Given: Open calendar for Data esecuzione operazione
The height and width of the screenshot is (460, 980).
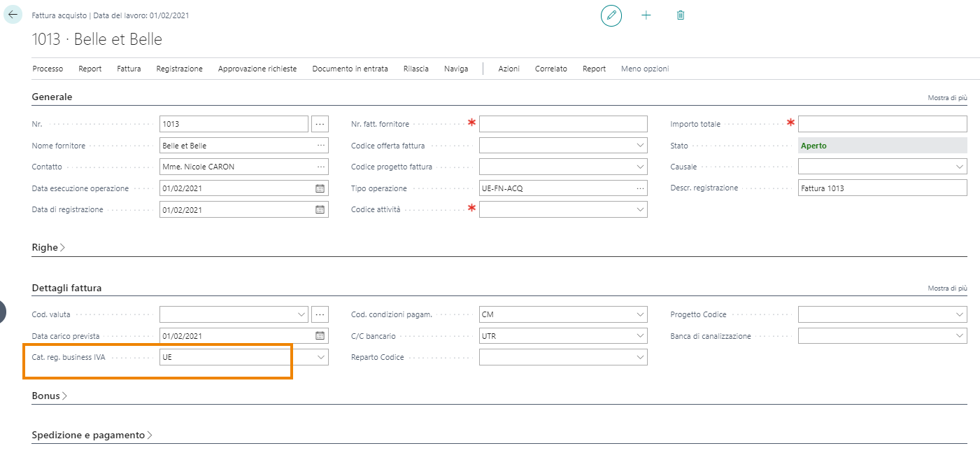Looking at the screenshot, I should tap(320, 188).
